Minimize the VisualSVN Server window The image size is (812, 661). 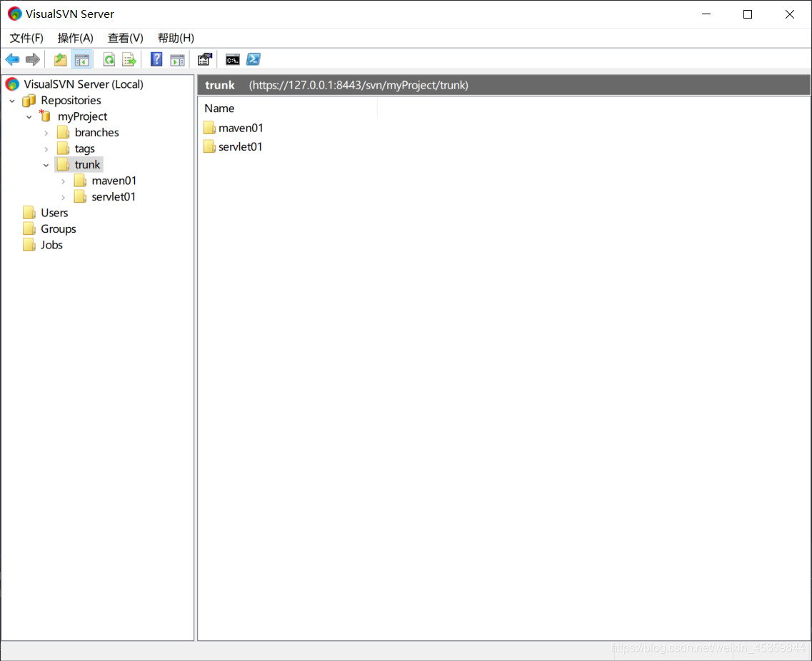pos(706,14)
